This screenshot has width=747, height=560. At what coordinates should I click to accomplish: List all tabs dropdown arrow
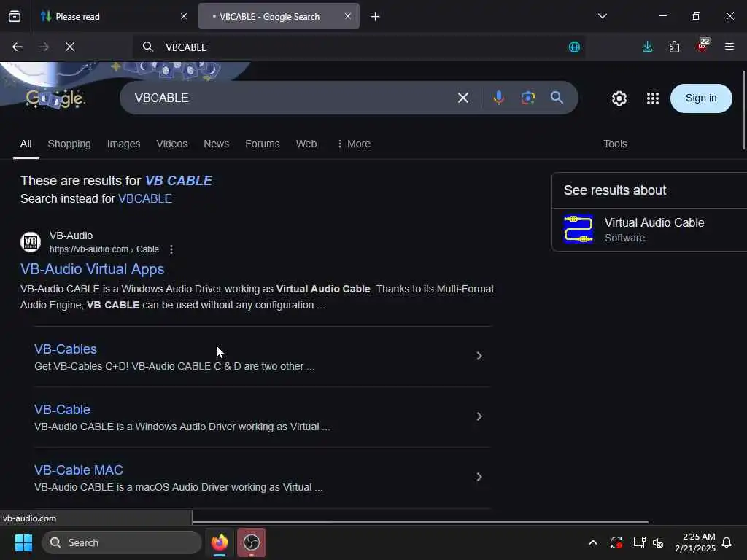click(x=602, y=16)
